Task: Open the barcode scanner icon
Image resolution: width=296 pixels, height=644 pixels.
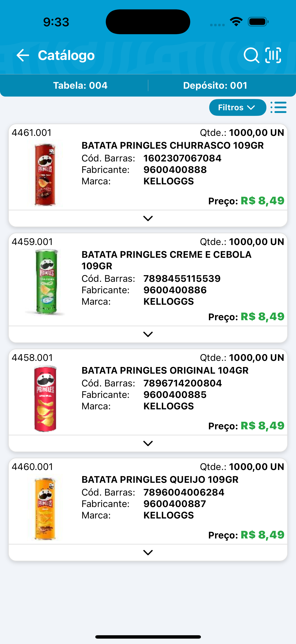Action: tap(273, 55)
